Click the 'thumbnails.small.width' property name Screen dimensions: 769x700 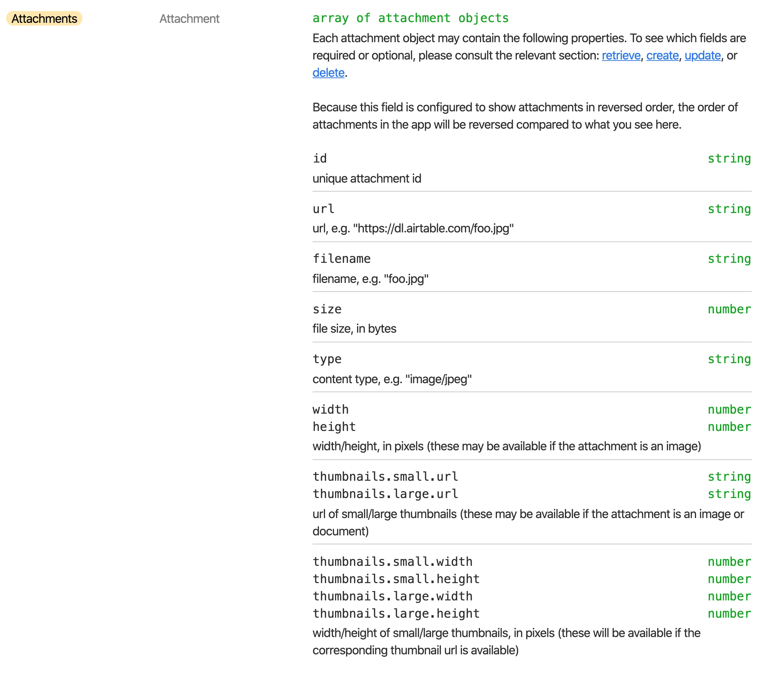point(392,562)
